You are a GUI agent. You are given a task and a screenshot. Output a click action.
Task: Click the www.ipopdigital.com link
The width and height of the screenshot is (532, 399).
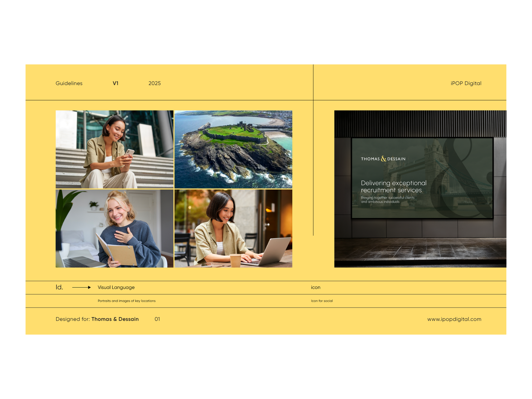click(454, 319)
